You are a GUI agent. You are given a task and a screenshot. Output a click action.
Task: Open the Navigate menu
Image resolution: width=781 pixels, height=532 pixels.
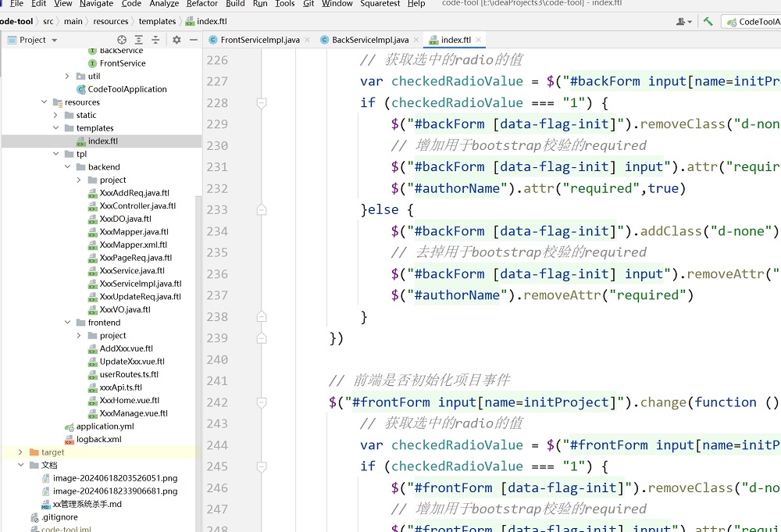(96, 3)
